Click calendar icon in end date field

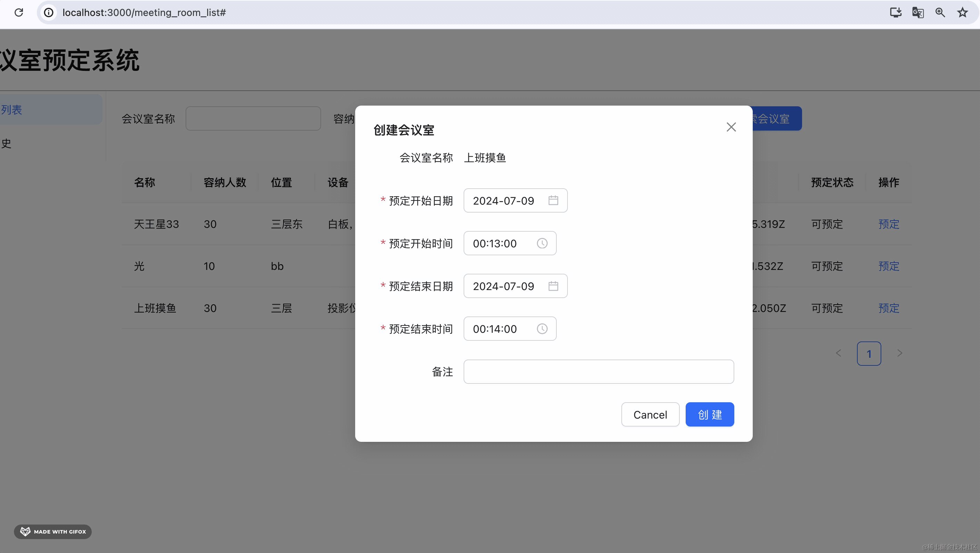(553, 286)
